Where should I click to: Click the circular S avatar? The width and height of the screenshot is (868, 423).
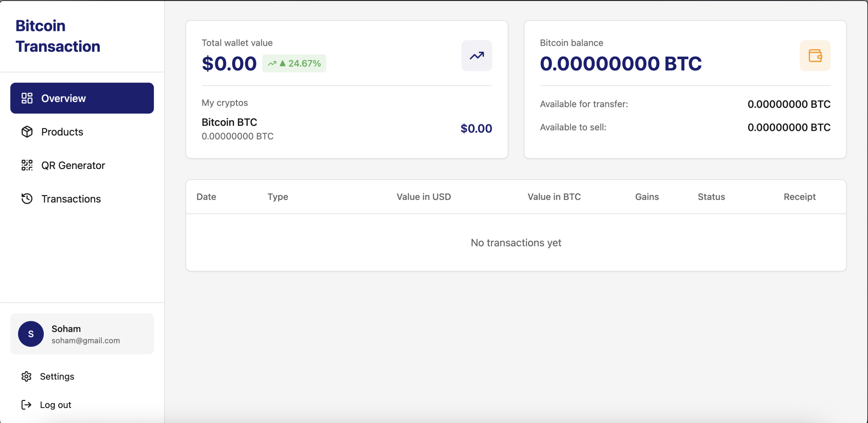(31, 334)
